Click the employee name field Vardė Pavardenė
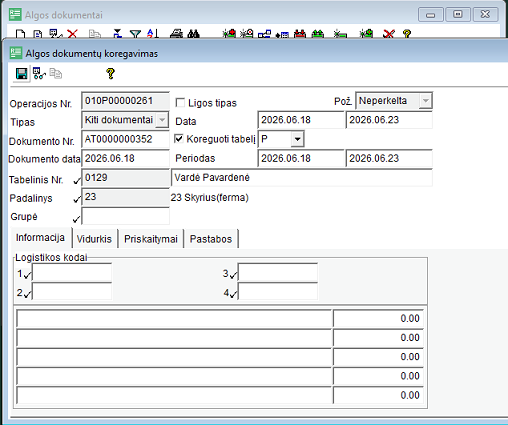 pyautogui.click(x=302, y=178)
